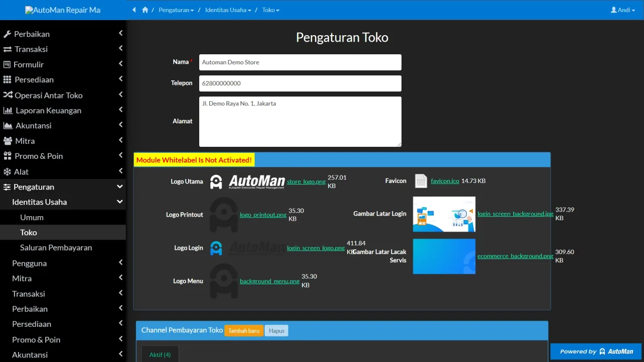Expand the Formulir sidebar menu
This screenshot has height=362, width=644.
click(63, 64)
